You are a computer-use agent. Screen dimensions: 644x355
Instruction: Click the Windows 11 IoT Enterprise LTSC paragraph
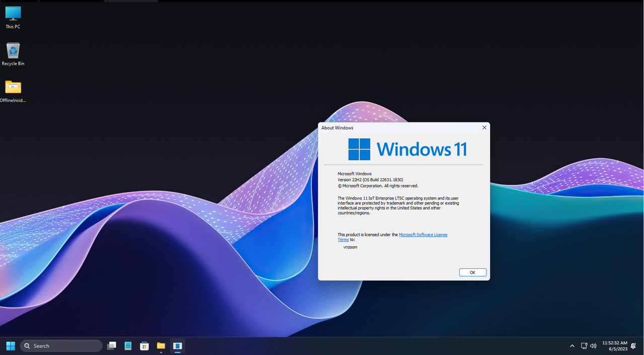(x=398, y=205)
